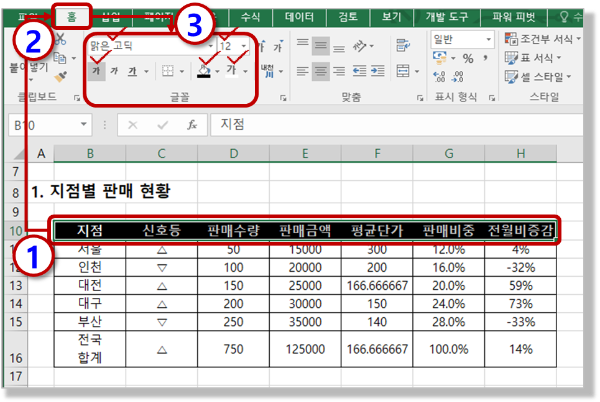Viewport: 600px width, 402px height.
Task: Toggle center horizontal alignment
Action: pos(321,71)
